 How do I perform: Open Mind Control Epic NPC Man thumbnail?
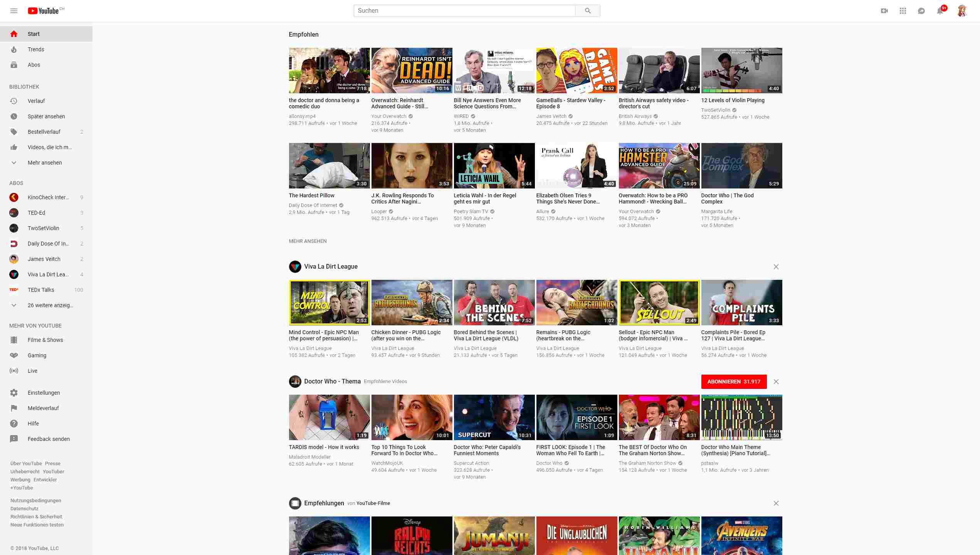[x=329, y=303]
